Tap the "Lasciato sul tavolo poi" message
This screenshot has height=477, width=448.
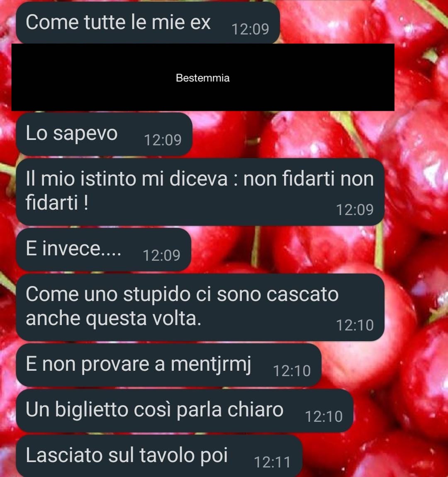click(x=159, y=456)
